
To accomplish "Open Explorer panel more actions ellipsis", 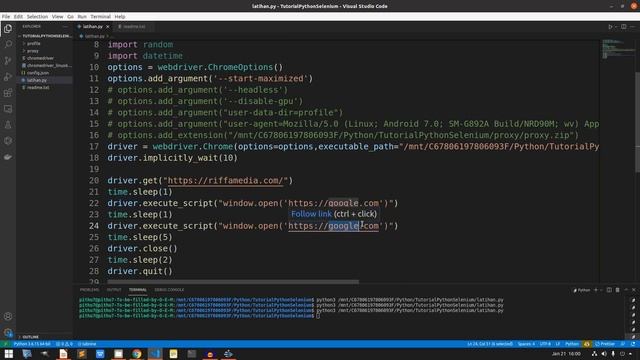I will pyautogui.click(x=65, y=27).
